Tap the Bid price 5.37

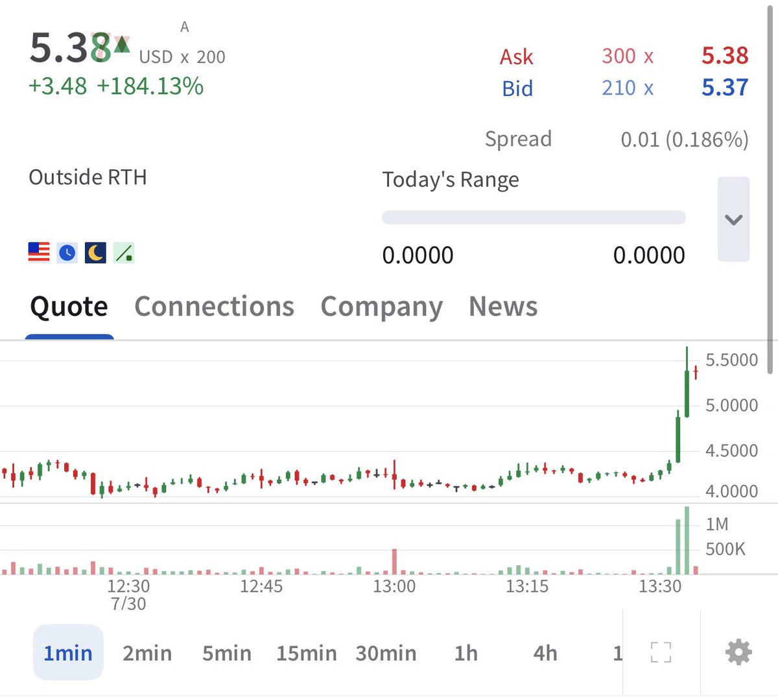725,87
